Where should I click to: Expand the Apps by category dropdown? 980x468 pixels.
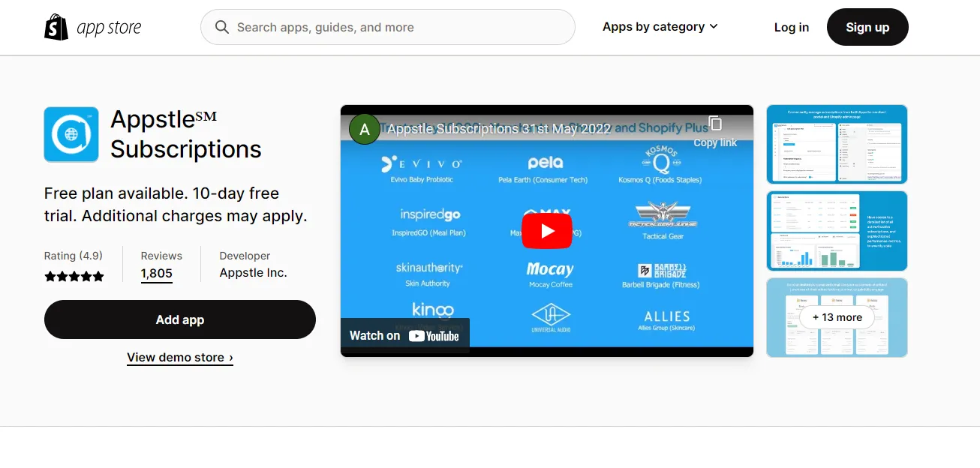(660, 27)
